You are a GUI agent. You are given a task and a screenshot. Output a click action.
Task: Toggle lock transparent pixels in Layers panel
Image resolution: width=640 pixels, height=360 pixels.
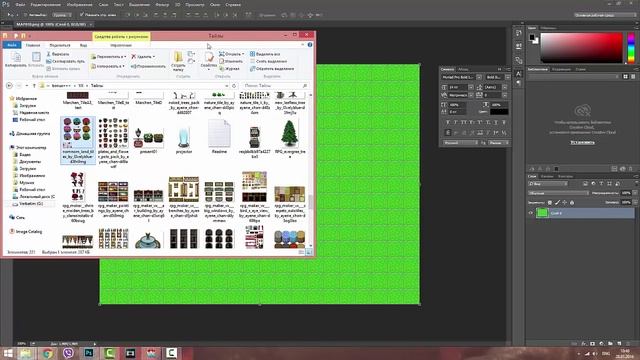pyautogui.click(x=550, y=202)
